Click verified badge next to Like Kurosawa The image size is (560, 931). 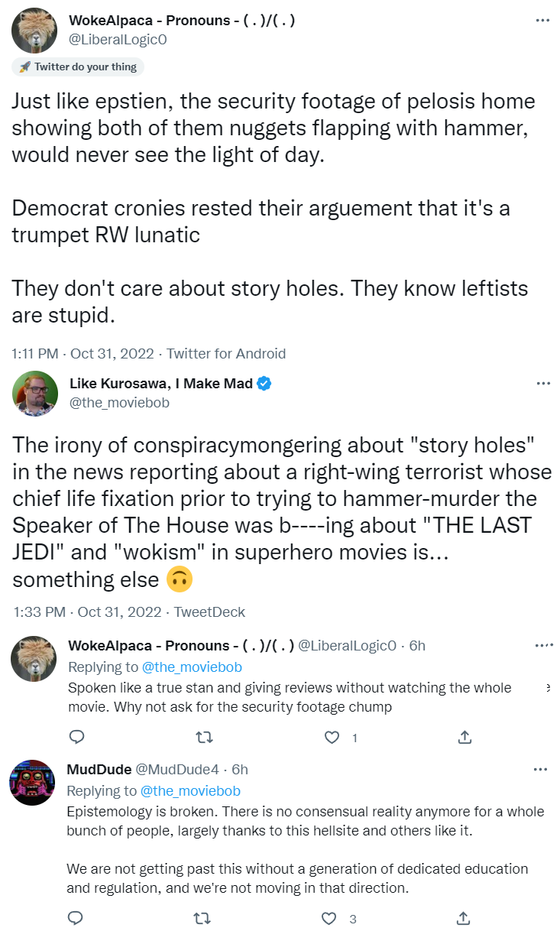point(264,384)
